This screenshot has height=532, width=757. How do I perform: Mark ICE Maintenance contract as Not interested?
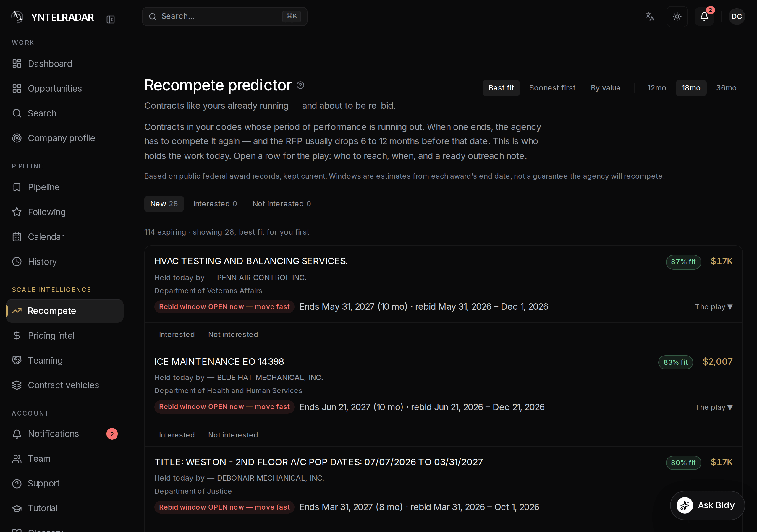[x=233, y=435]
